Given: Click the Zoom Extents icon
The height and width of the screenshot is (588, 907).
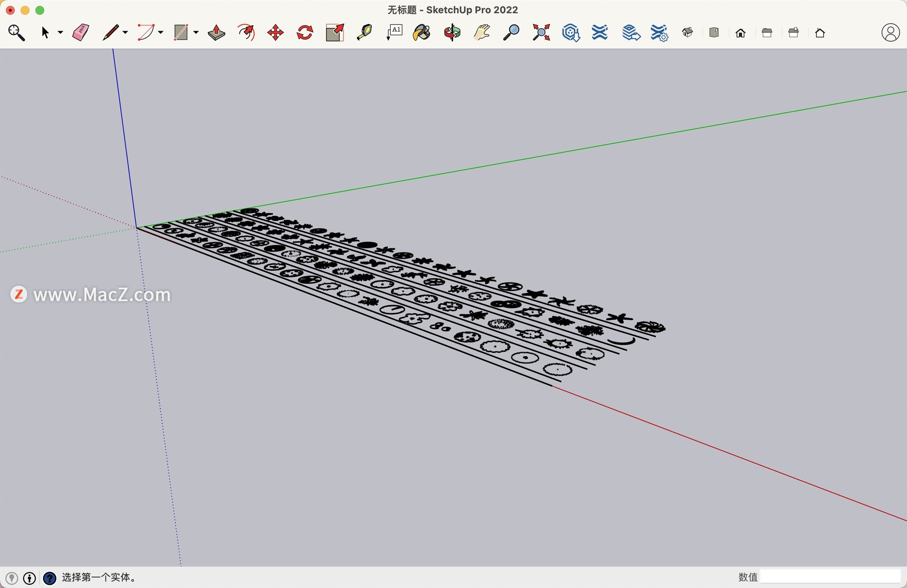Looking at the screenshot, I should click(x=541, y=33).
